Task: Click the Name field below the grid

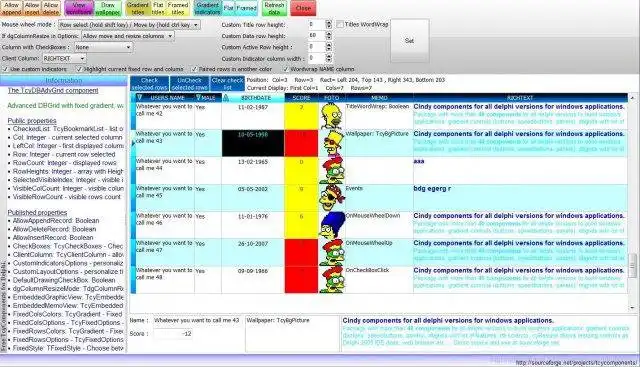Action: 198,320
